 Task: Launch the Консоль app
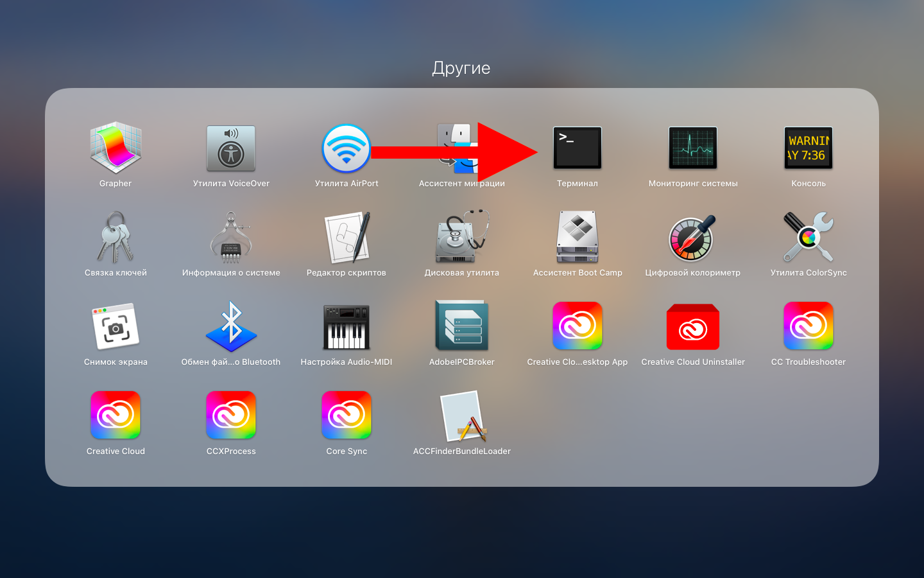809,148
